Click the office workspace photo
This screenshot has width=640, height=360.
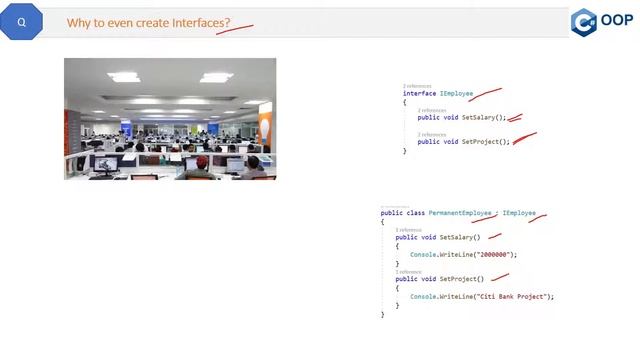[170, 119]
